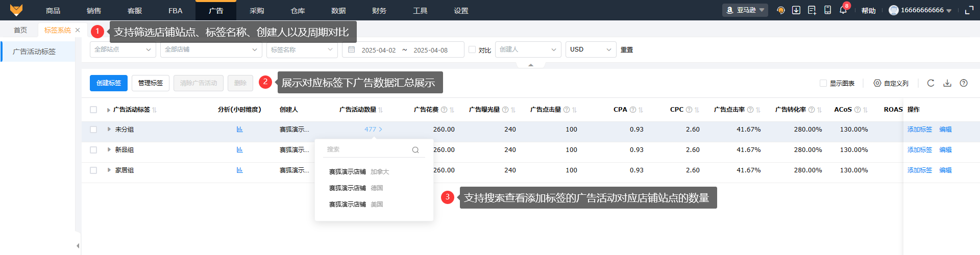This screenshot has width=980, height=255.
Task: Expand the 未分组 tag row
Action: tap(109, 130)
